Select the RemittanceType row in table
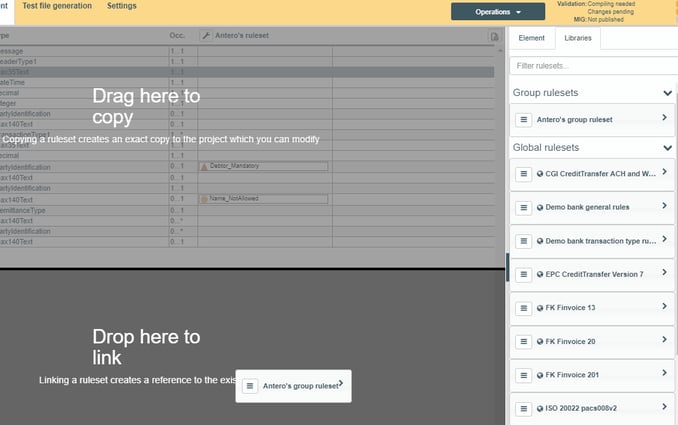 click(x=247, y=211)
